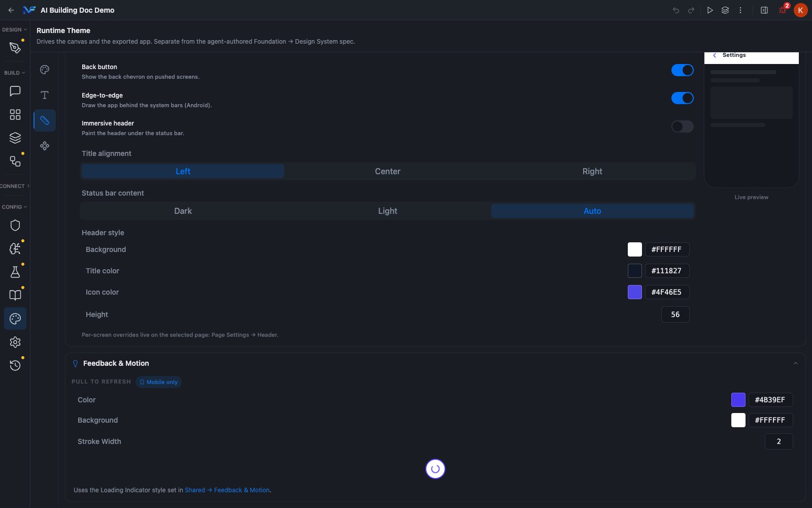Open the bug report icon with badge
The width and height of the screenshot is (812, 508).
783,10
